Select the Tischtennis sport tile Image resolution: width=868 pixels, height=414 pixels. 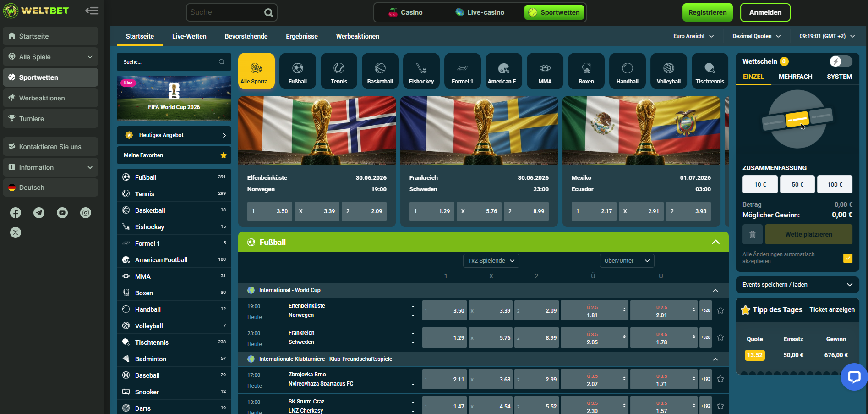(x=710, y=71)
